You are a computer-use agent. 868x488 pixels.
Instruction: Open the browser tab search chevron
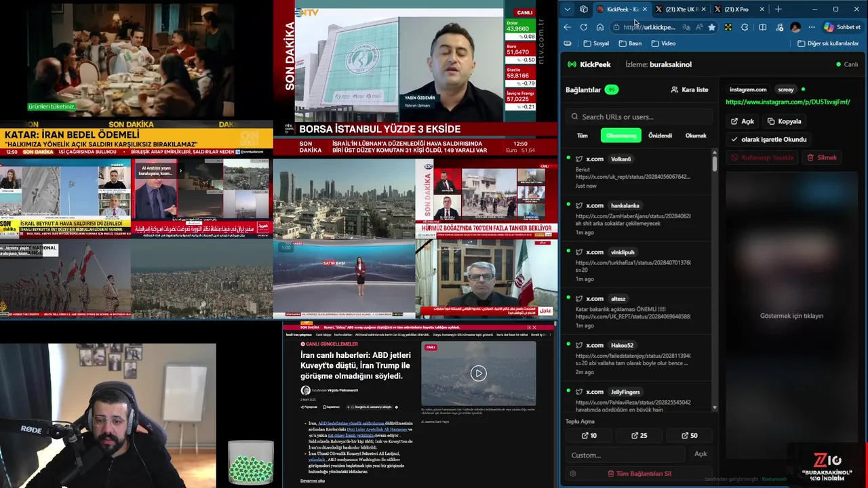(x=567, y=9)
